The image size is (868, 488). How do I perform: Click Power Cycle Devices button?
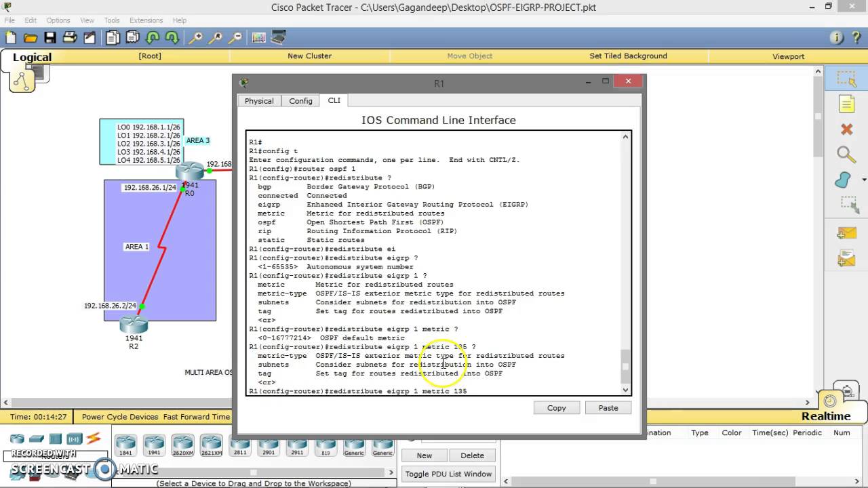click(120, 417)
